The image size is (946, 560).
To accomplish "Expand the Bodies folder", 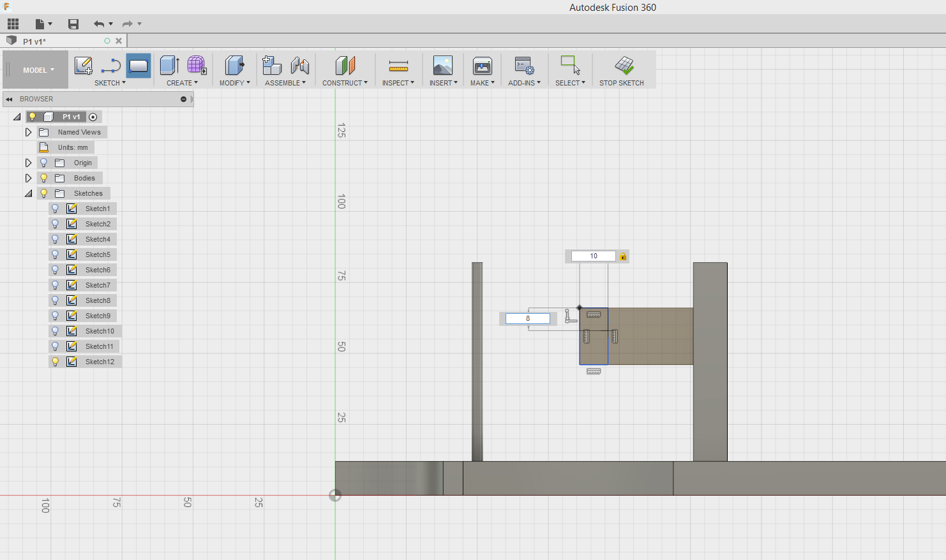I will tap(28, 178).
